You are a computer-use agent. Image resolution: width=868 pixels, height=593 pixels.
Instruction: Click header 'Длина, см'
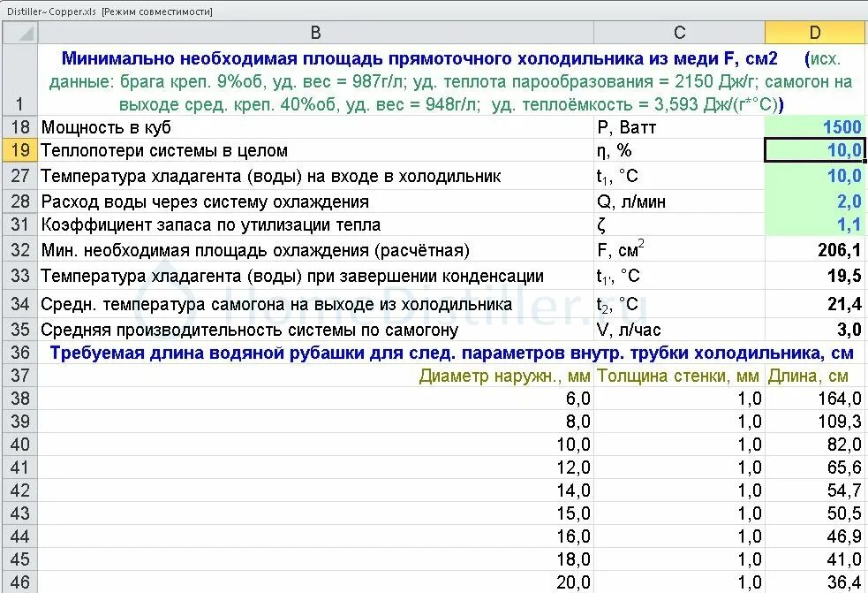click(x=814, y=376)
